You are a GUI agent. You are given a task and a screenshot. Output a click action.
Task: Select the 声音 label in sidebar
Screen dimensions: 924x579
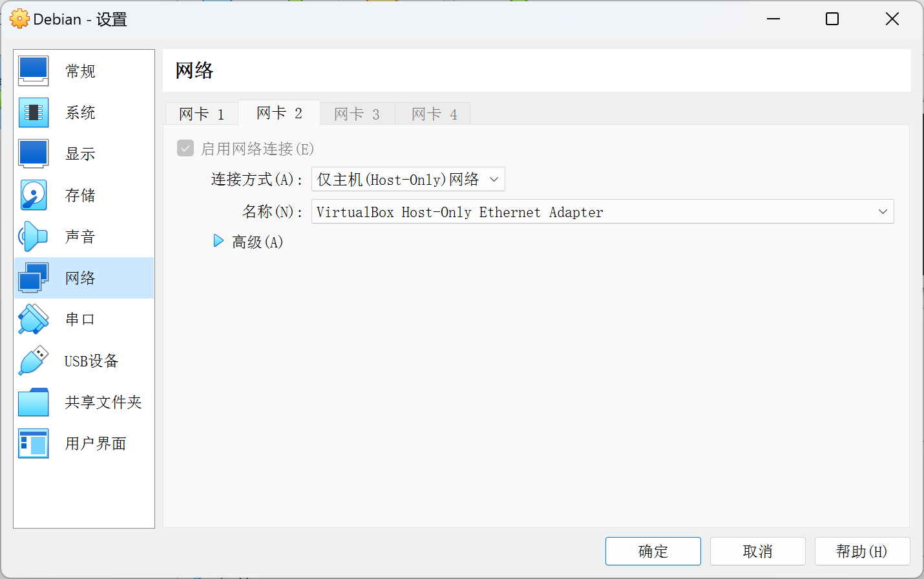(80, 237)
